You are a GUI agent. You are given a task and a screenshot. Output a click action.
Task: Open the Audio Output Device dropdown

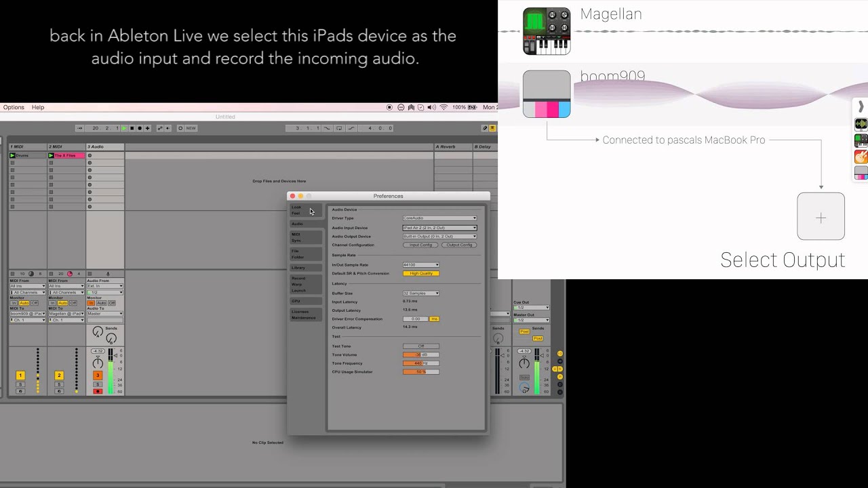pos(439,237)
